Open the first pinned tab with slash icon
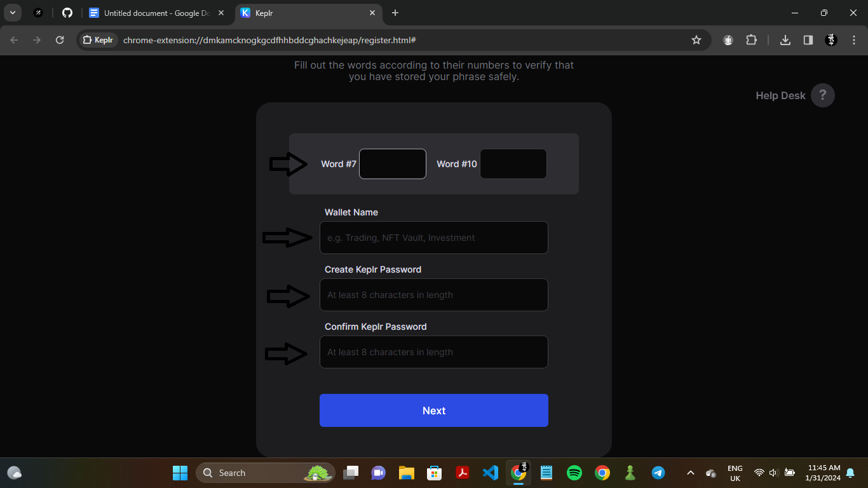868x488 pixels. pyautogui.click(x=38, y=13)
